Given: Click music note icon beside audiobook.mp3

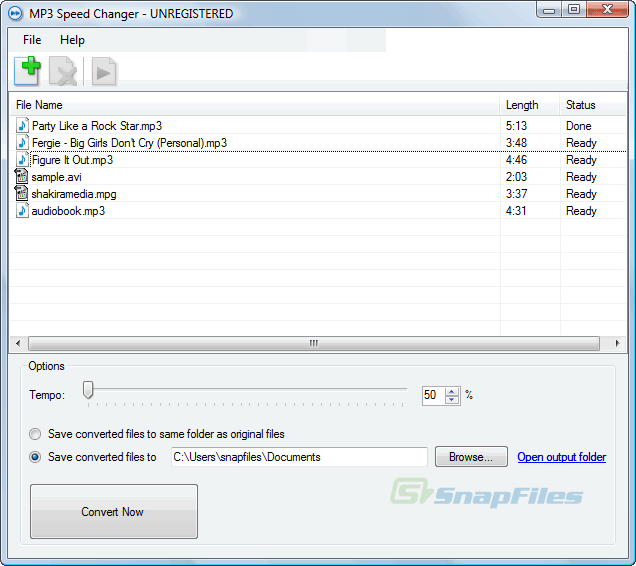Looking at the screenshot, I should coord(22,211).
